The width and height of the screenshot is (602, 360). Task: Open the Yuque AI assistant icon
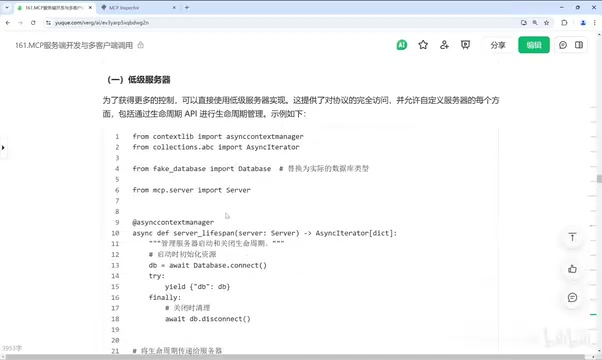click(402, 45)
